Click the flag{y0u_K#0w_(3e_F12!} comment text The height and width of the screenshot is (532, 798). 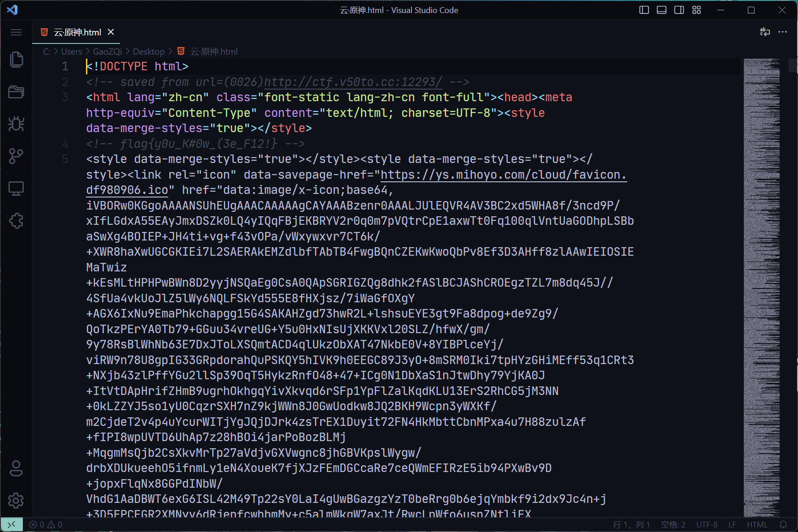[199, 144]
